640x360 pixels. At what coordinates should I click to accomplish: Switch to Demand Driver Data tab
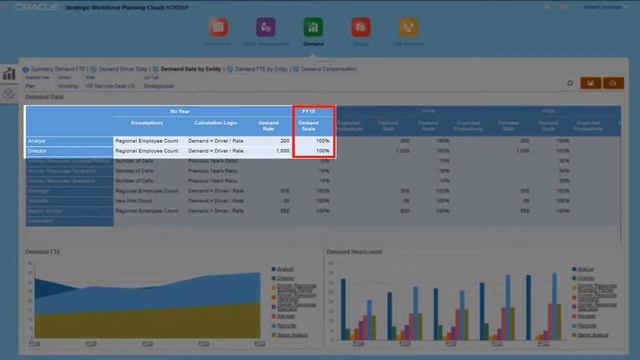[122, 69]
